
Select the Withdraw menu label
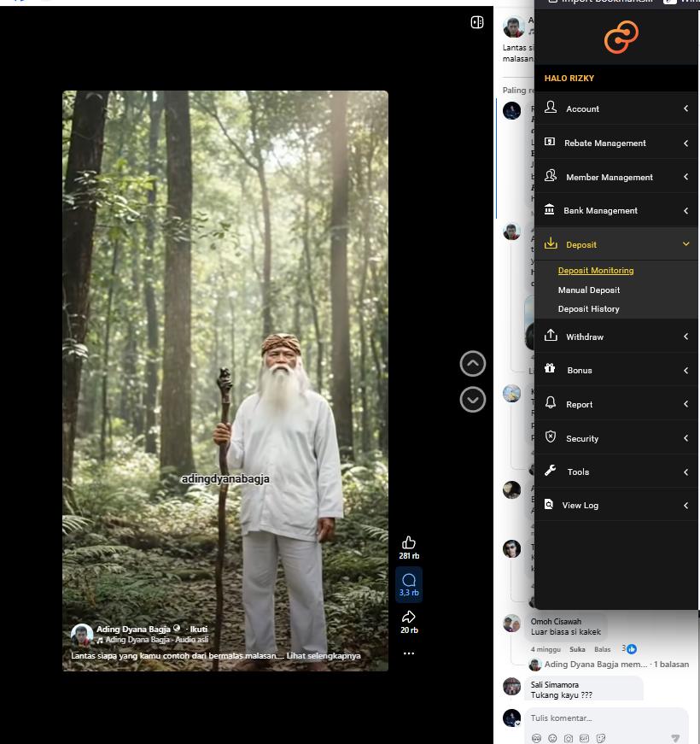pos(585,337)
